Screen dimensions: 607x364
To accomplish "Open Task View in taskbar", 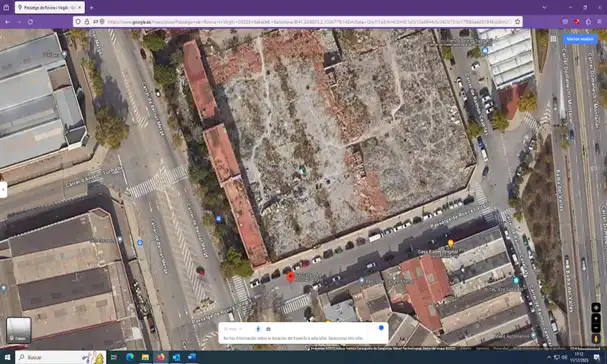I will pos(114,357).
